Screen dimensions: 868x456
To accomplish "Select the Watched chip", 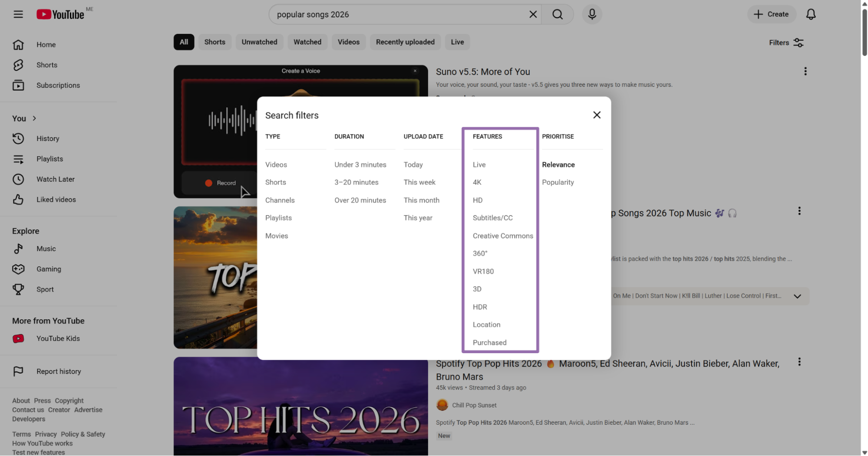I will pos(307,42).
